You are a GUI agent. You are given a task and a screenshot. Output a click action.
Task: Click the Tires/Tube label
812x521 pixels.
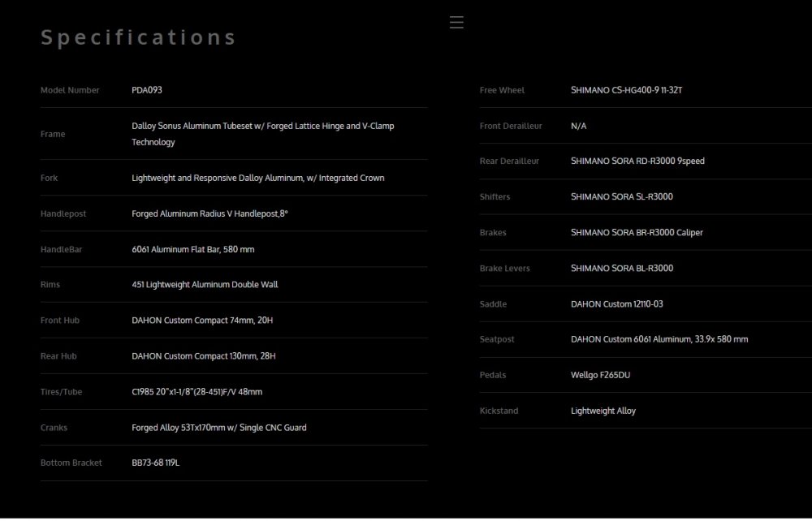point(61,392)
